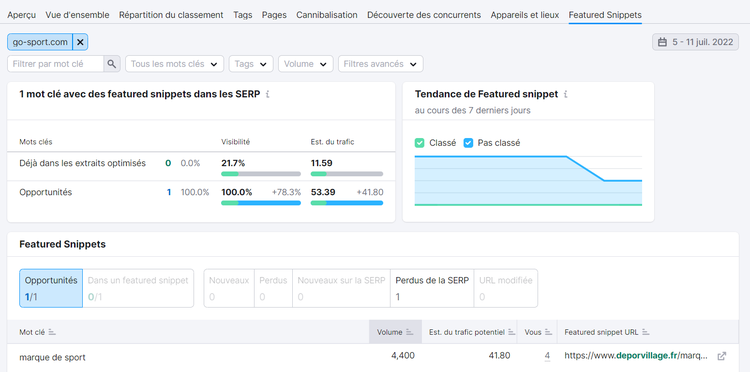Open the Volume filter dropdown
The width and height of the screenshot is (750, 372).
tap(306, 64)
